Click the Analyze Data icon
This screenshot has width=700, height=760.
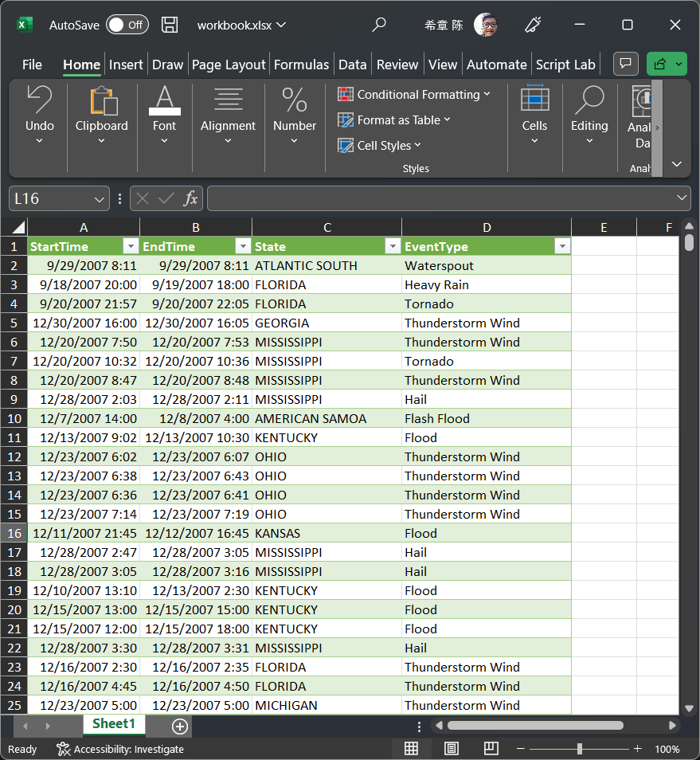[641, 101]
